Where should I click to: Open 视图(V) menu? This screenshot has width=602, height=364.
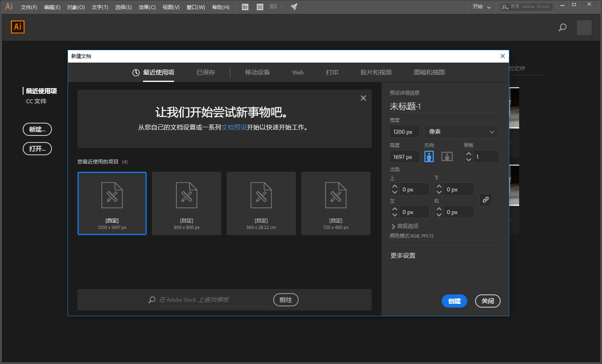pos(171,7)
